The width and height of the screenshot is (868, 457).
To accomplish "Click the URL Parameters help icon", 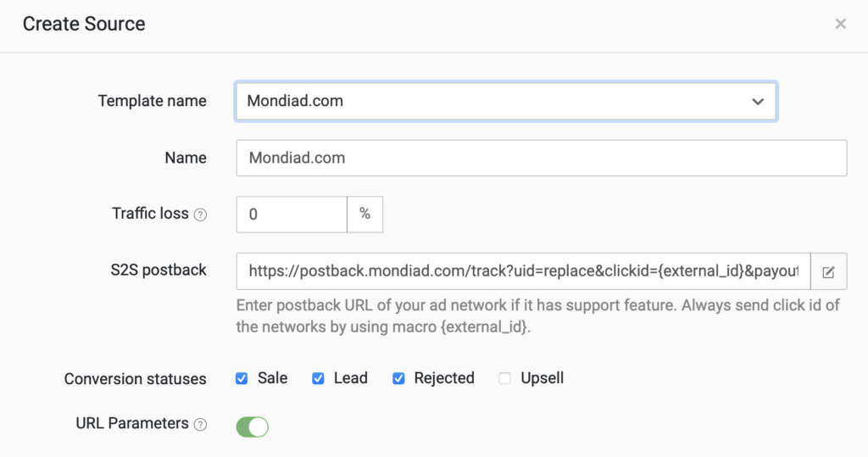I will (200, 425).
